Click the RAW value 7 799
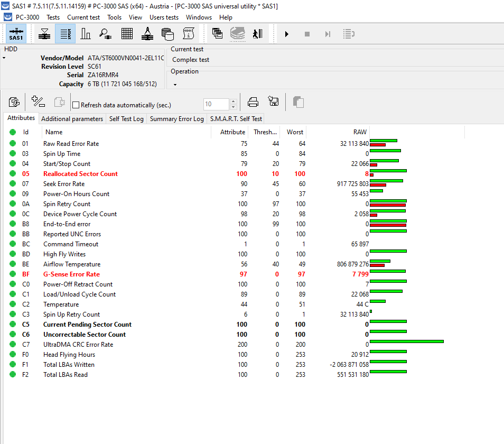The image size is (504, 444). (360, 274)
